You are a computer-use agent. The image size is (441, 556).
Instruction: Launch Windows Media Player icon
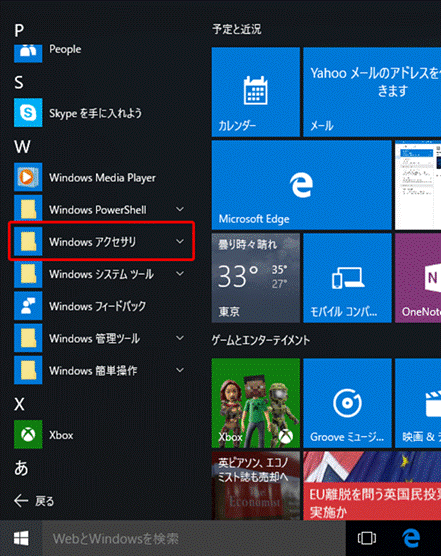pyautogui.click(x=28, y=177)
